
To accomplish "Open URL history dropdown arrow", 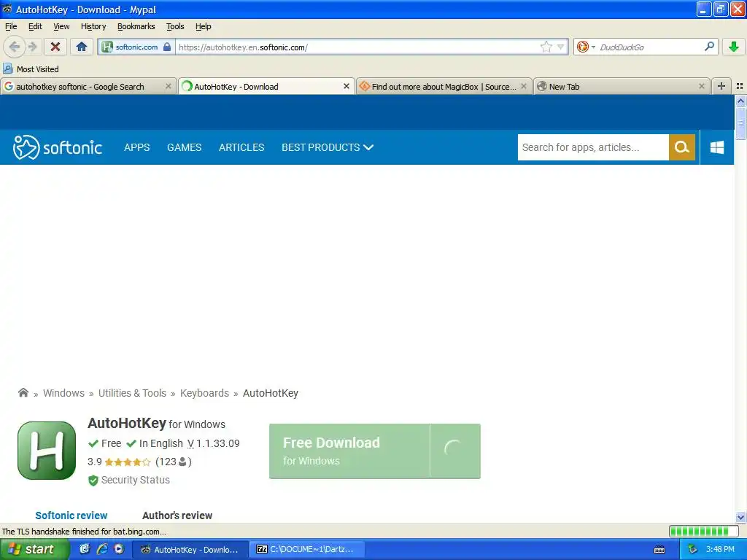I will (561, 47).
